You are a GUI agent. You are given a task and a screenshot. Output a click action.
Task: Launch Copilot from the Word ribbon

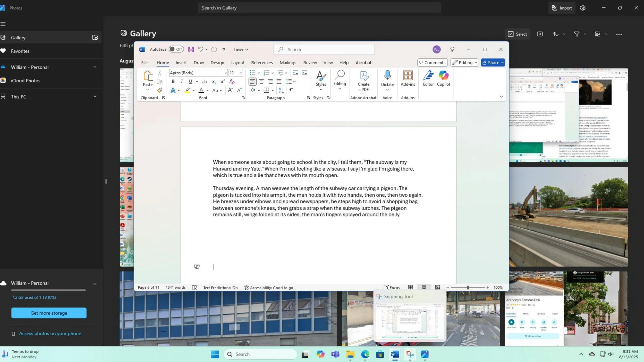click(x=443, y=79)
